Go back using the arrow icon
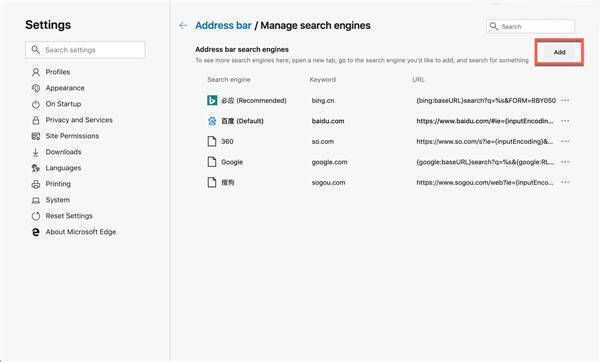 [183, 26]
